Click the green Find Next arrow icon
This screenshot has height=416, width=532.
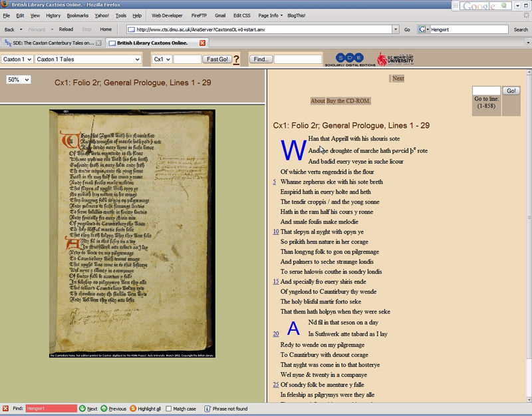coord(82,409)
